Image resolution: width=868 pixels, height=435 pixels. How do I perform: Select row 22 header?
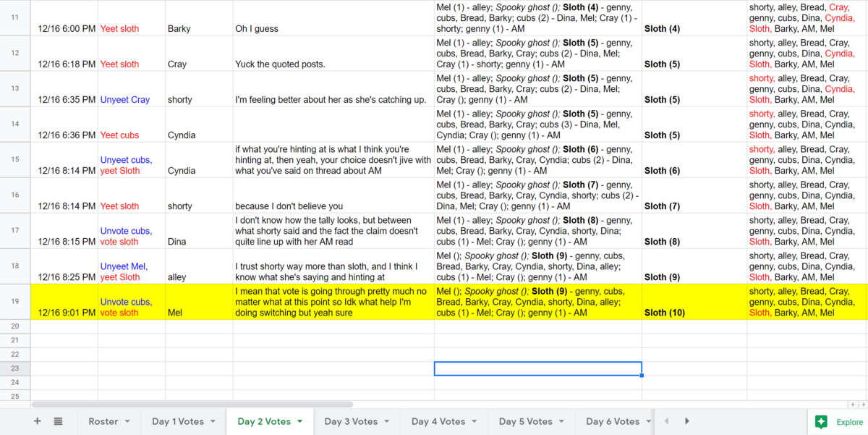coord(15,354)
